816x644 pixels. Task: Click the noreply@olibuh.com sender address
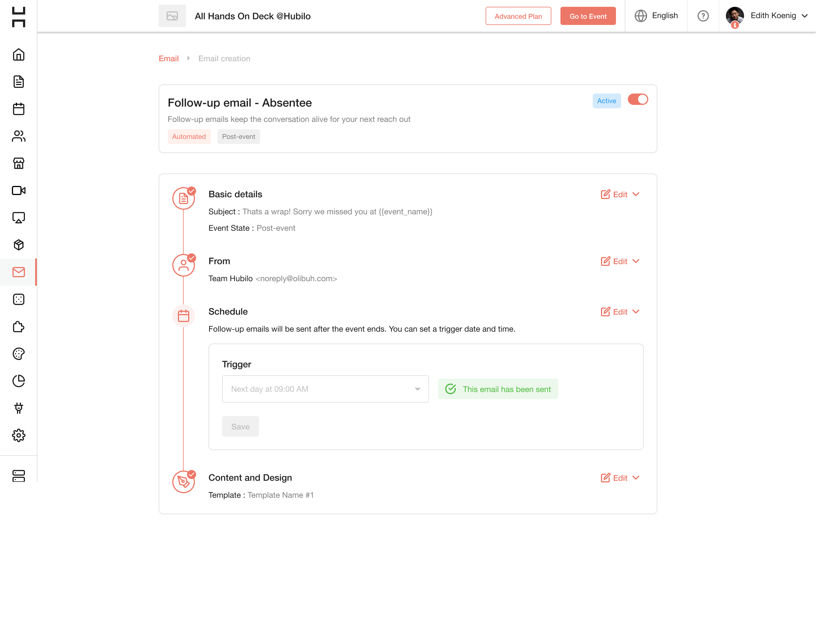click(296, 279)
